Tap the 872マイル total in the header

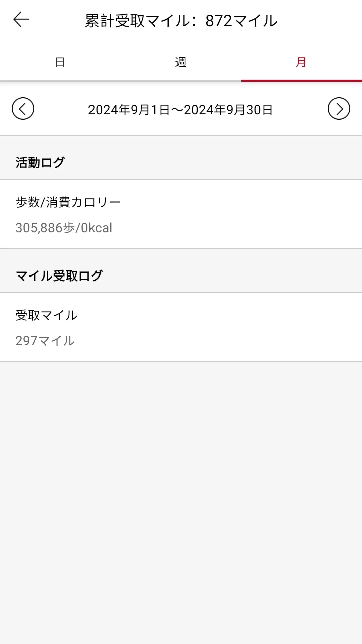tap(241, 21)
